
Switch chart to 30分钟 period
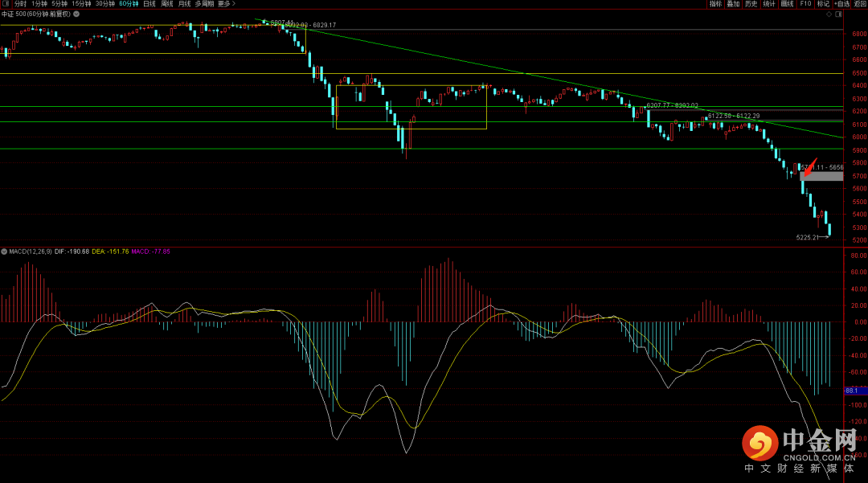[x=105, y=4]
